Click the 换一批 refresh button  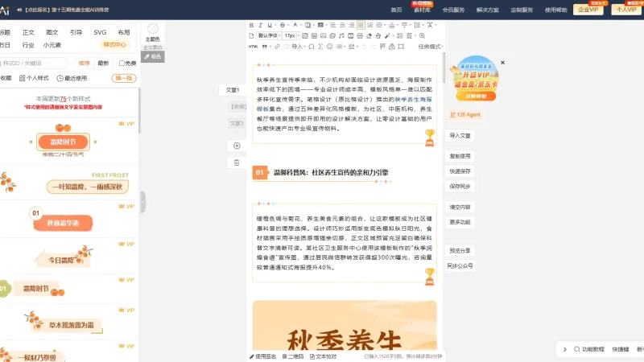(124, 78)
